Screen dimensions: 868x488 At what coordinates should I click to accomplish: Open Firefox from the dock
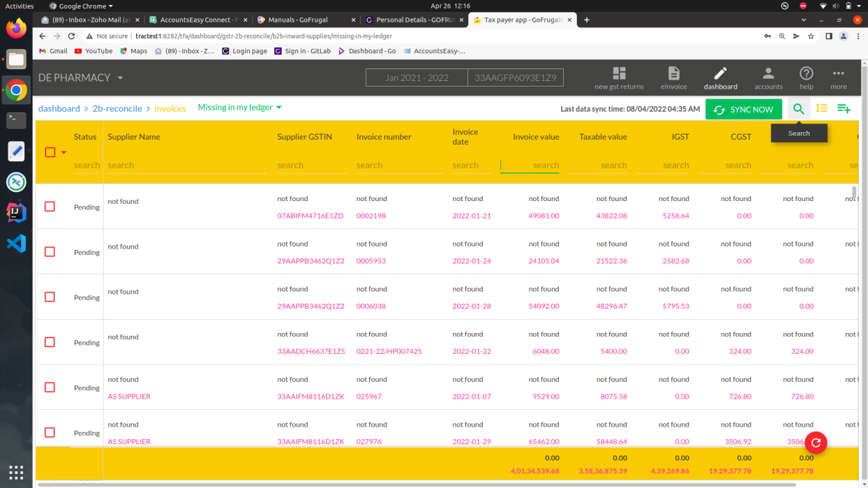[16, 29]
